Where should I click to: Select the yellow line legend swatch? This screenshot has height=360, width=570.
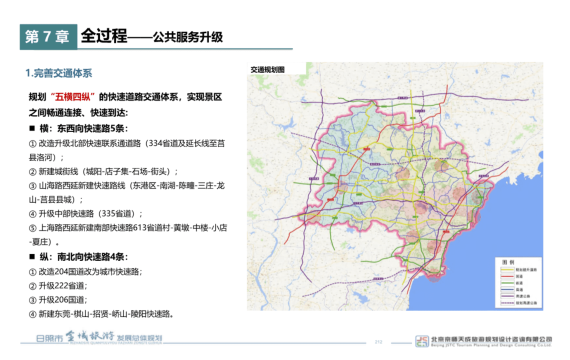coord(507,270)
